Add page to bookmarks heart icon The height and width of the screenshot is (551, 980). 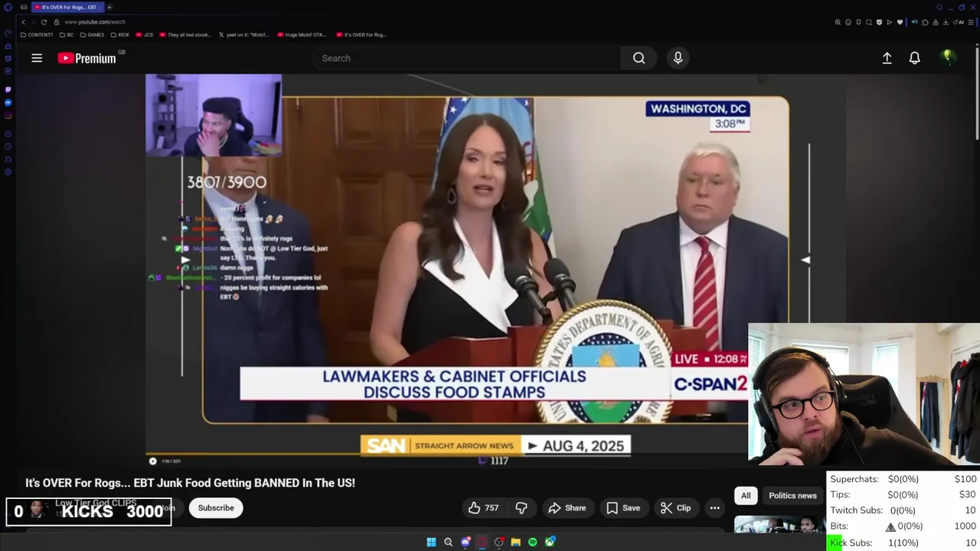tap(900, 22)
